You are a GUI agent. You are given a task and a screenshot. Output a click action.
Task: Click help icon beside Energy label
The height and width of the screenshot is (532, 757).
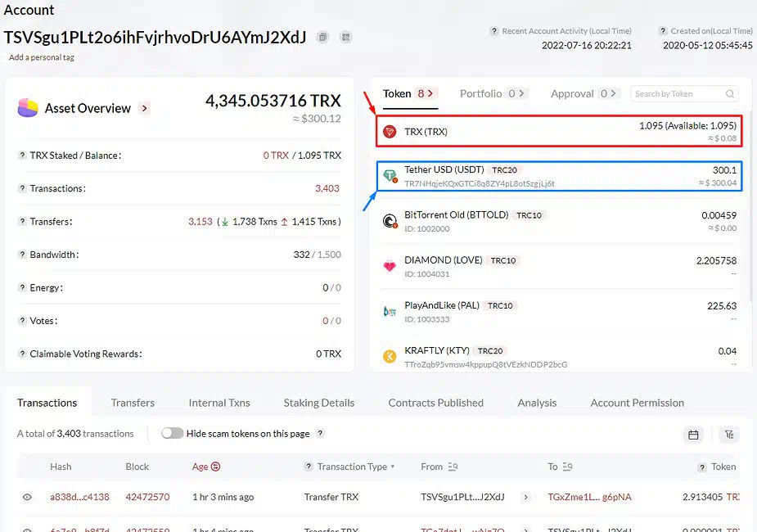coord(22,288)
